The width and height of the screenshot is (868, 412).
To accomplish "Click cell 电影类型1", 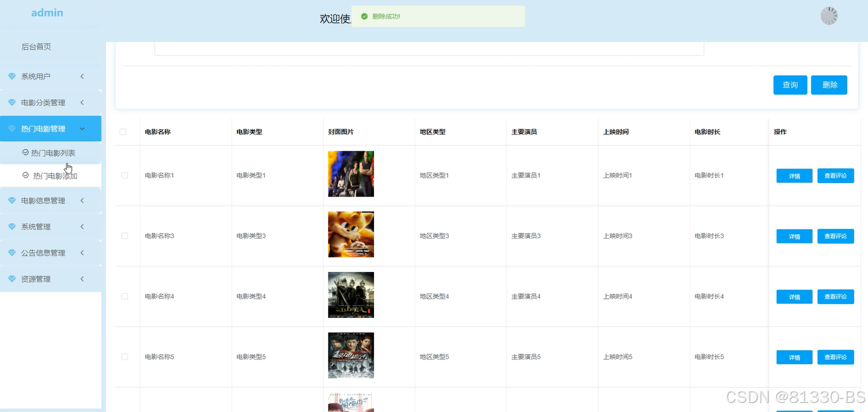I will click(251, 176).
